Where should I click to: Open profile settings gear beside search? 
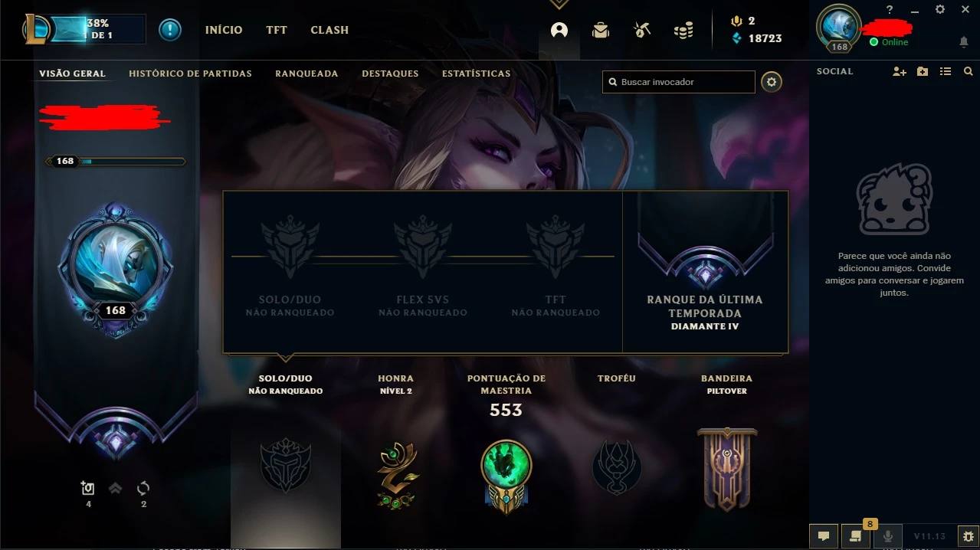pos(772,82)
